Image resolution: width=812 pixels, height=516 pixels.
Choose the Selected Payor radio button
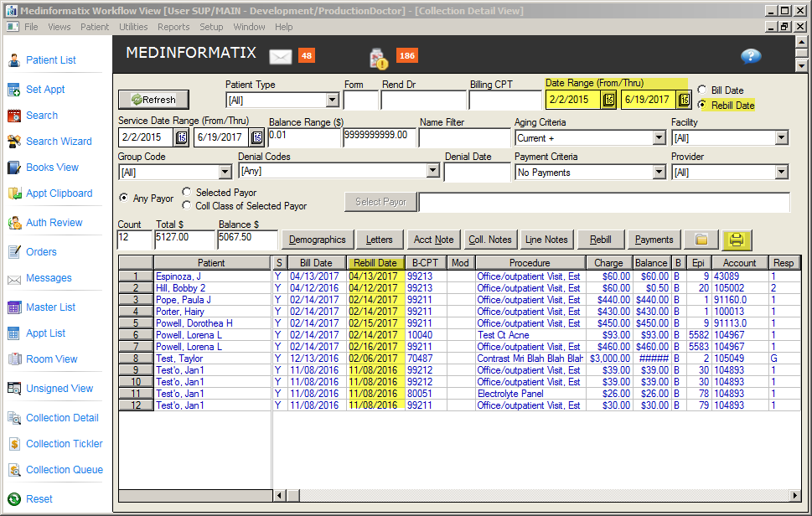(x=187, y=192)
